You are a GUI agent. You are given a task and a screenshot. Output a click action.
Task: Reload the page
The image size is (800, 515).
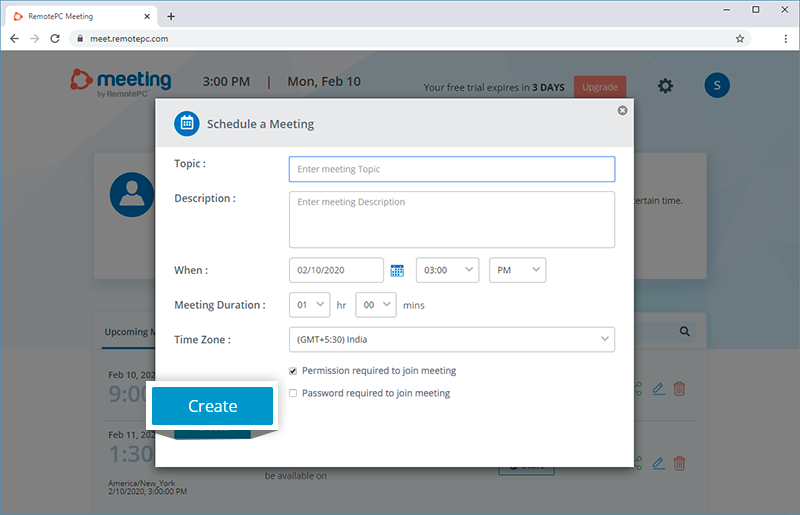55,38
